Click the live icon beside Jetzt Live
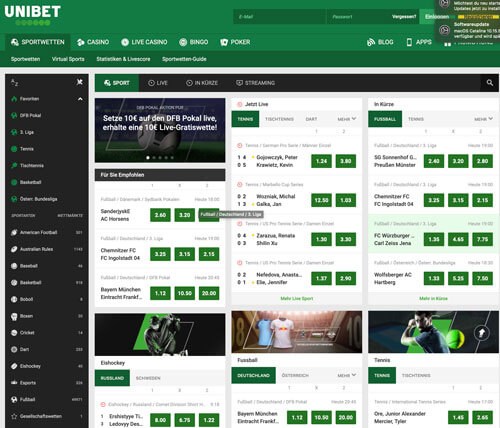Screen dimensions: 500x428 click(239, 104)
